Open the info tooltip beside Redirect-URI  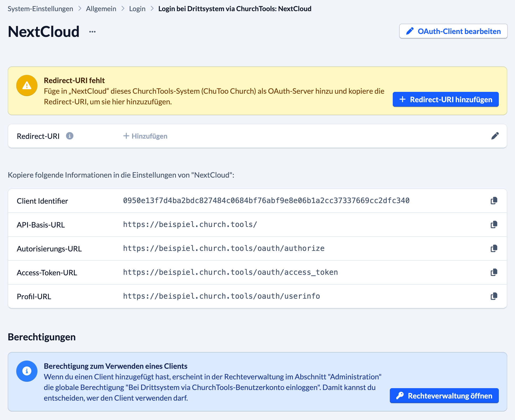70,136
